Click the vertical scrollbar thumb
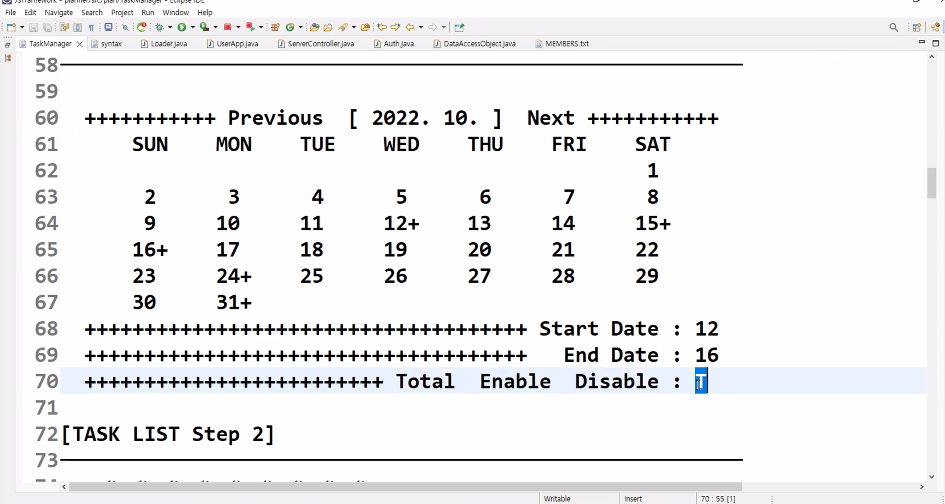This screenshot has width=945, height=504. point(932,183)
